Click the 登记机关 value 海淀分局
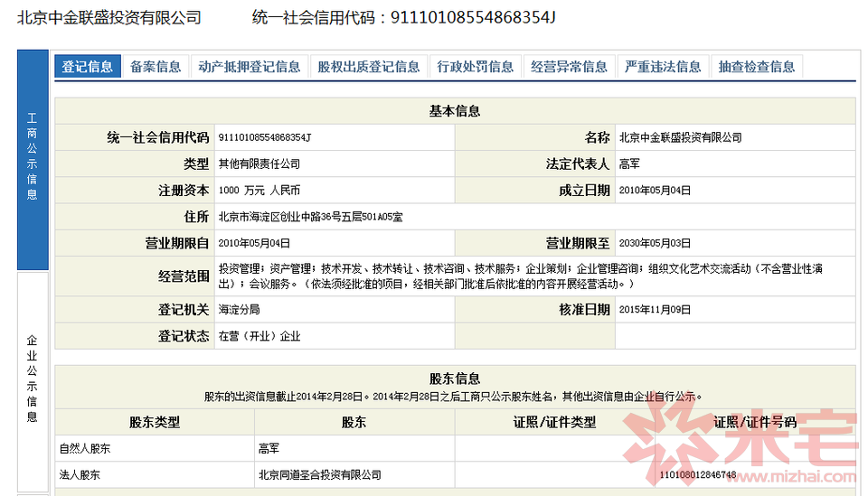This screenshot has width=868, height=496. pos(239,310)
